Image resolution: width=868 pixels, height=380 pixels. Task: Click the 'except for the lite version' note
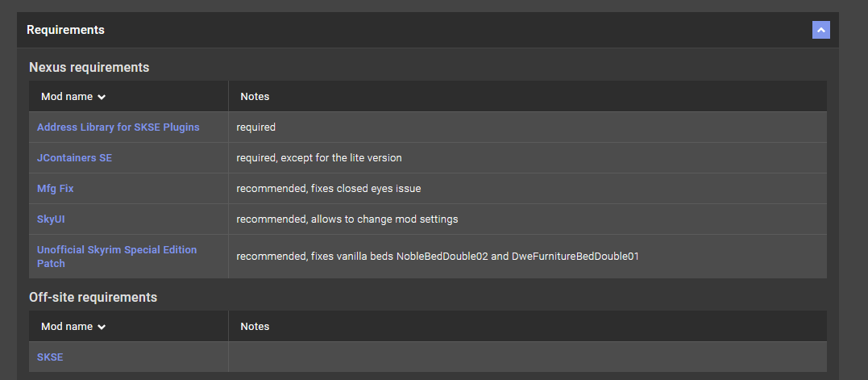click(x=343, y=158)
